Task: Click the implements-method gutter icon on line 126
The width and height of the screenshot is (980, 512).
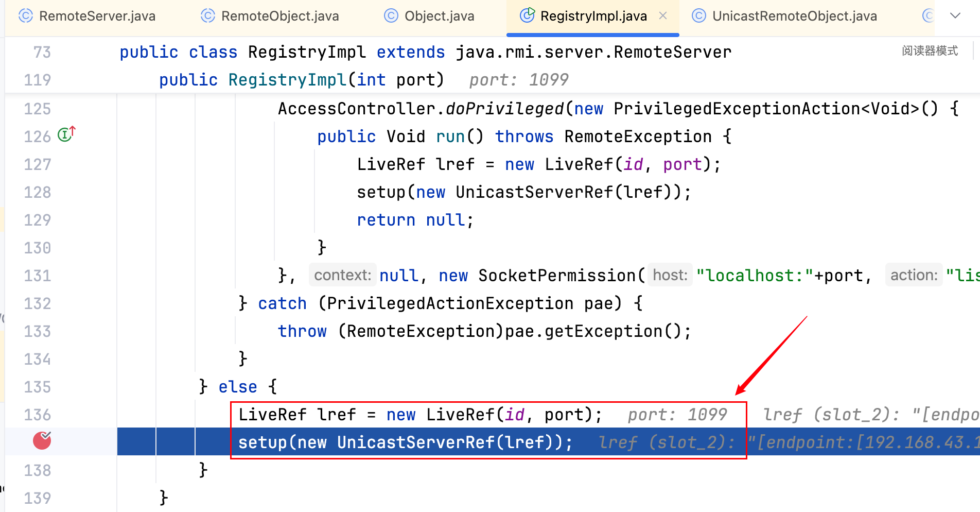Action: [x=66, y=135]
